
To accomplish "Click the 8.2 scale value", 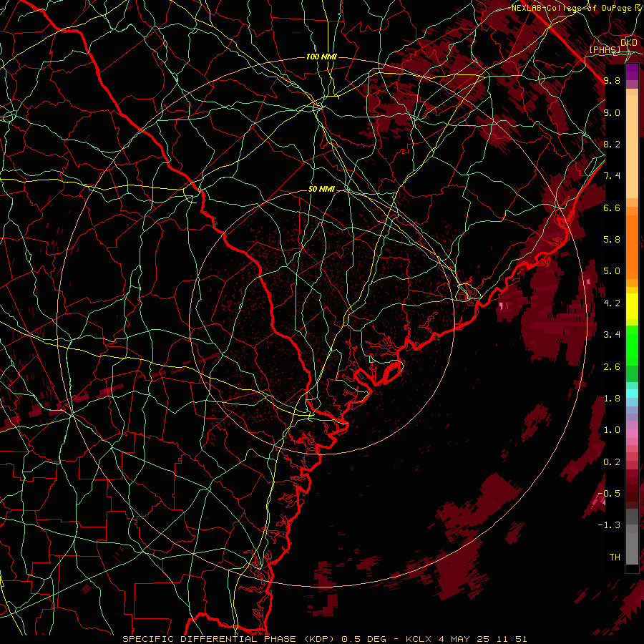I will click(x=612, y=144).
